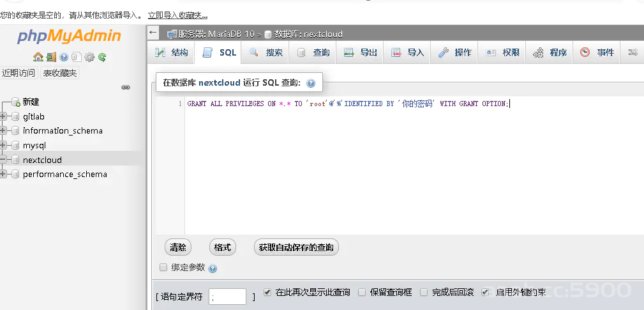
Task: Enable the 绑定参数 checkbox
Action: click(x=163, y=268)
